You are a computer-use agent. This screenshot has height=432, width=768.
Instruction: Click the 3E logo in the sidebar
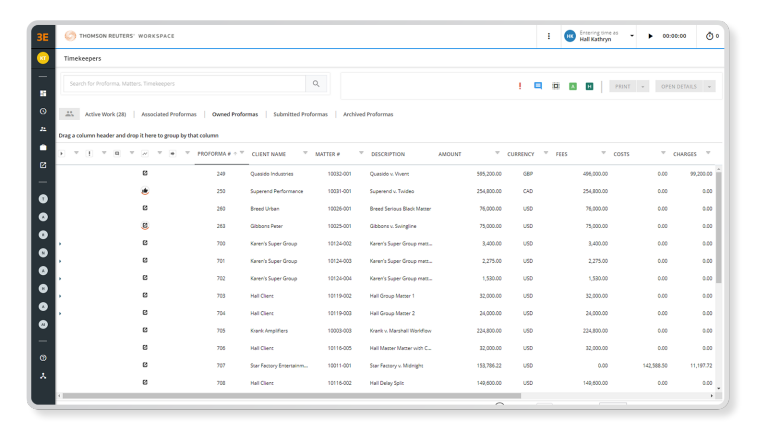pos(43,36)
